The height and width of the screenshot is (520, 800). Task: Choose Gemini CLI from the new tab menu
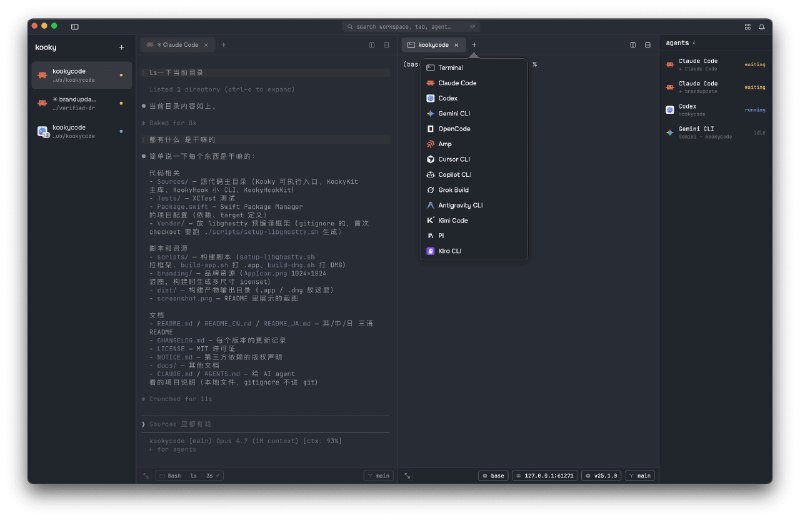coord(474,113)
